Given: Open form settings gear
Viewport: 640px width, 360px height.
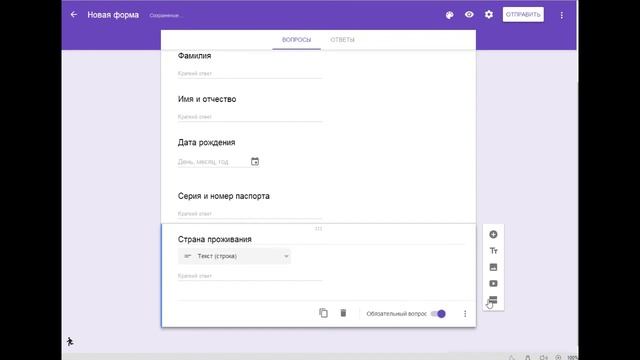Looking at the screenshot, I should click(489, 15).
